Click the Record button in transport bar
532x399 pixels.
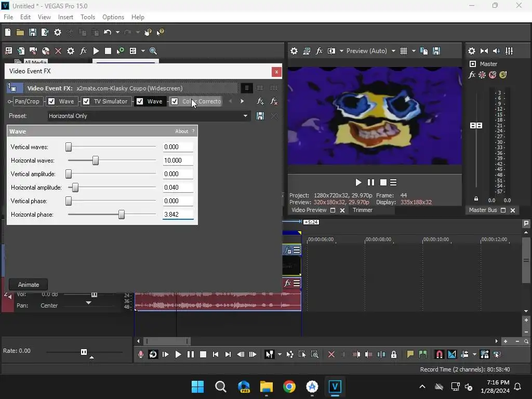click(140, 354)
